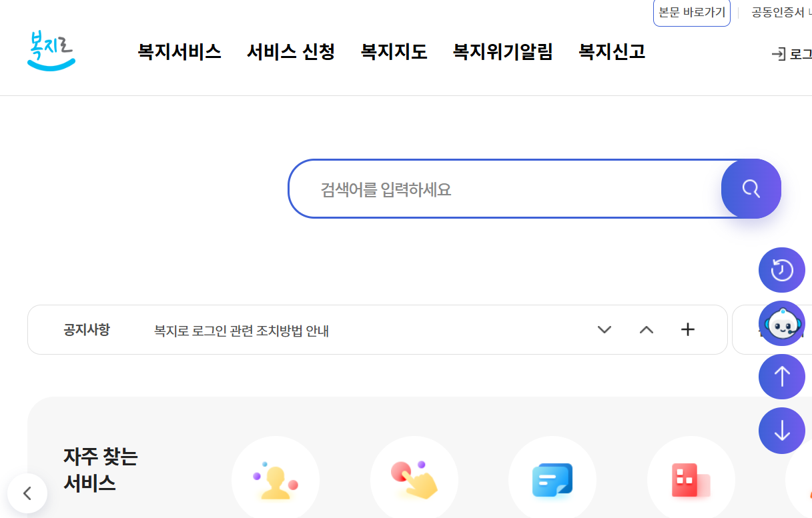Click the 복지로 logo
812x518 pixels.
(51, 51)
